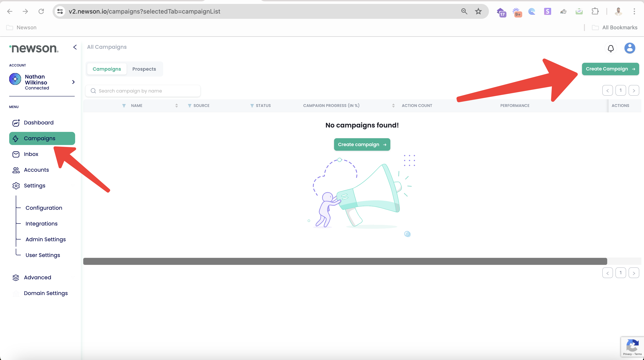Open the browser extensions puzzle icon

(x=595, y=11)
